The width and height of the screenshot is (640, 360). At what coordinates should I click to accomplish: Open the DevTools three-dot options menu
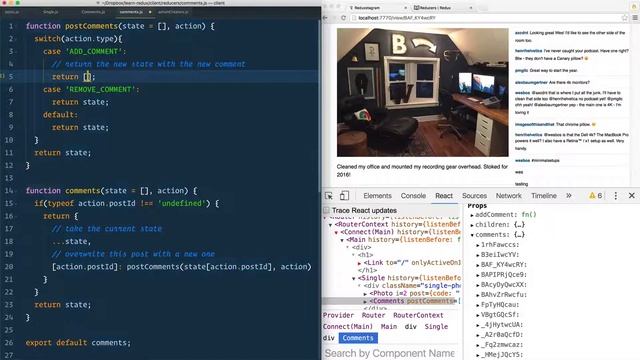click(x=616, y=196)
